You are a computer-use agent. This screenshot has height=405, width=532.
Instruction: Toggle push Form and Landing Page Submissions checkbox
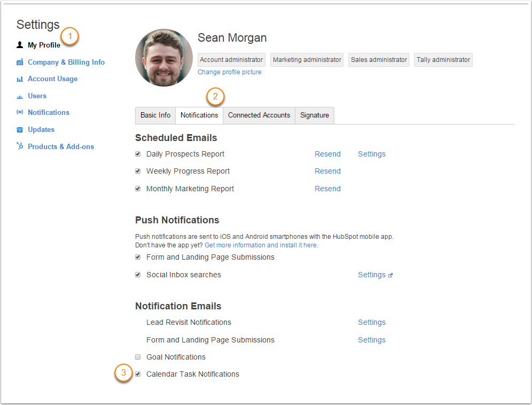(x=138, y=257)
